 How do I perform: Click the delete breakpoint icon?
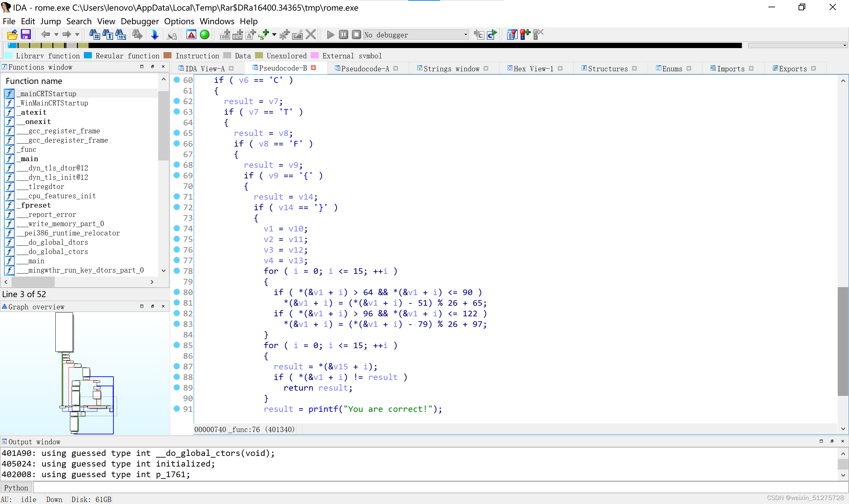pyautogui.click(x=538, y=34)
